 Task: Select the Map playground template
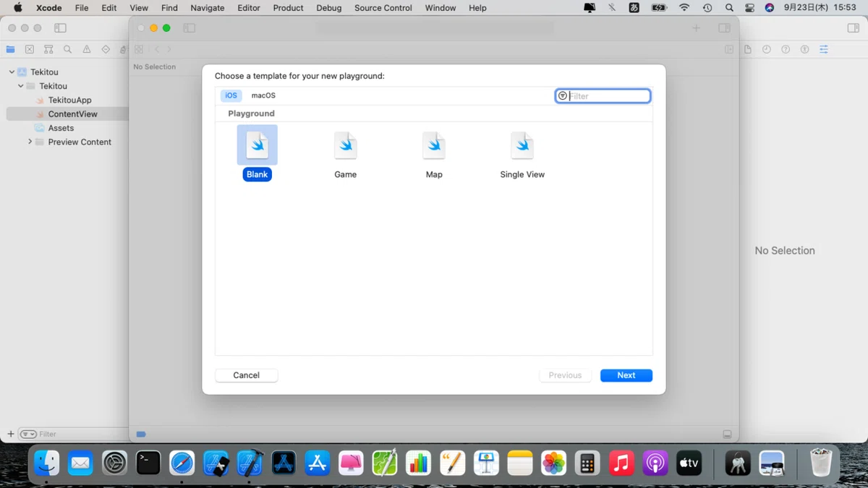click(x=434, y=154)
